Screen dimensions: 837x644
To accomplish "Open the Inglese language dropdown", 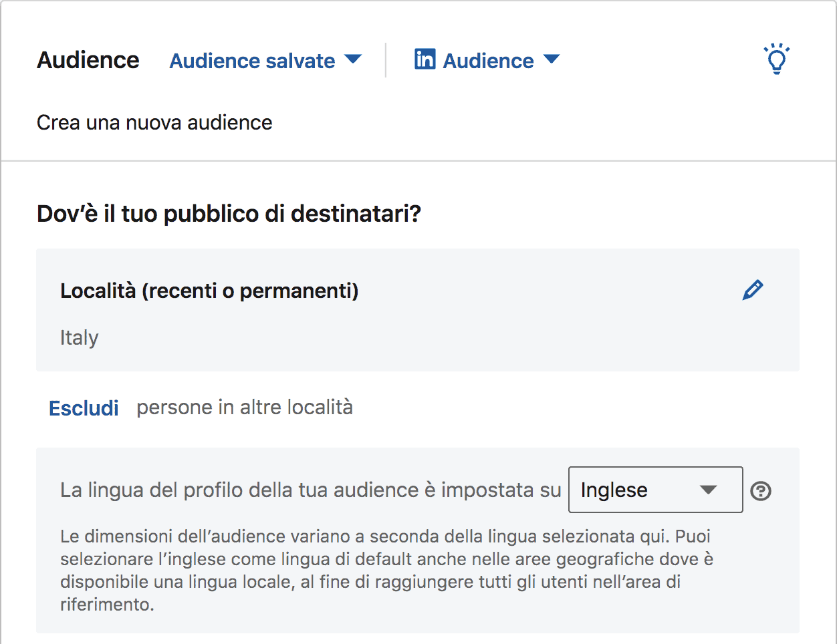I will [655, 490].
